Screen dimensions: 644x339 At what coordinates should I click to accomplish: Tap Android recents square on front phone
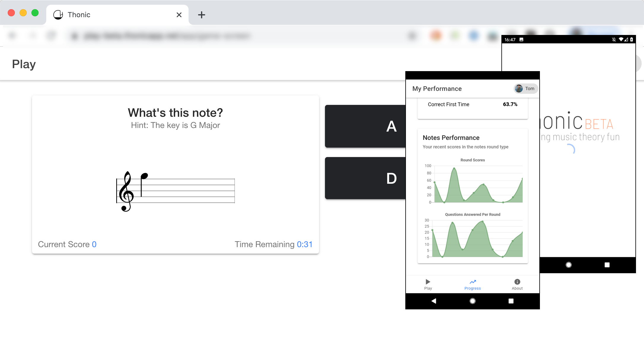511,301
